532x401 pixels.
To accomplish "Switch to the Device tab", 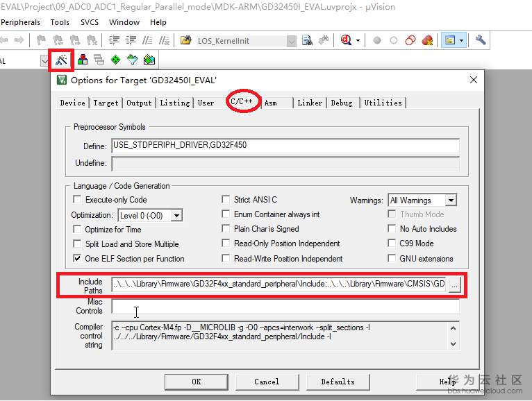I will point(73,103).
